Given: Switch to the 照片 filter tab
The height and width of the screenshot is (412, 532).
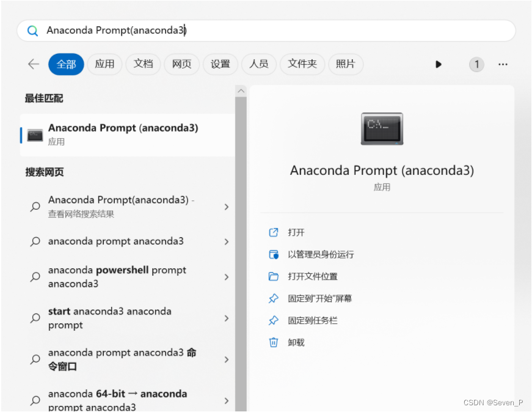Looking at the screenshot, I should coord(346,64).
